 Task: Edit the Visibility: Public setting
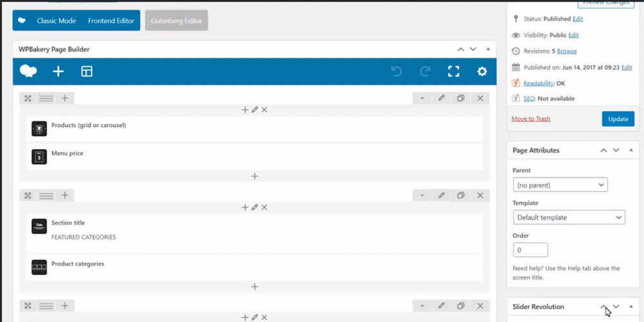click(x=573, y=35)
